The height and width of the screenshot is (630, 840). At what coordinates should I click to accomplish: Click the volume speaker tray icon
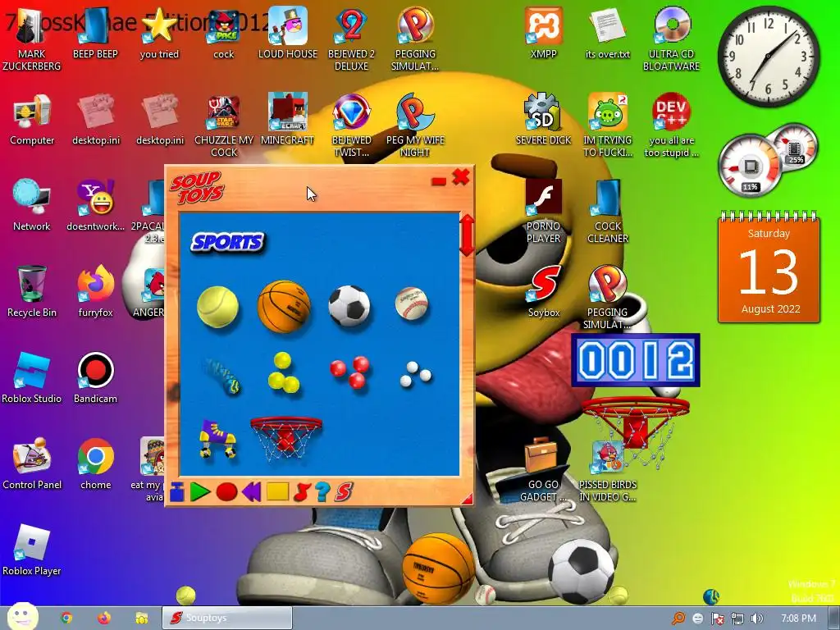point(756,619)
